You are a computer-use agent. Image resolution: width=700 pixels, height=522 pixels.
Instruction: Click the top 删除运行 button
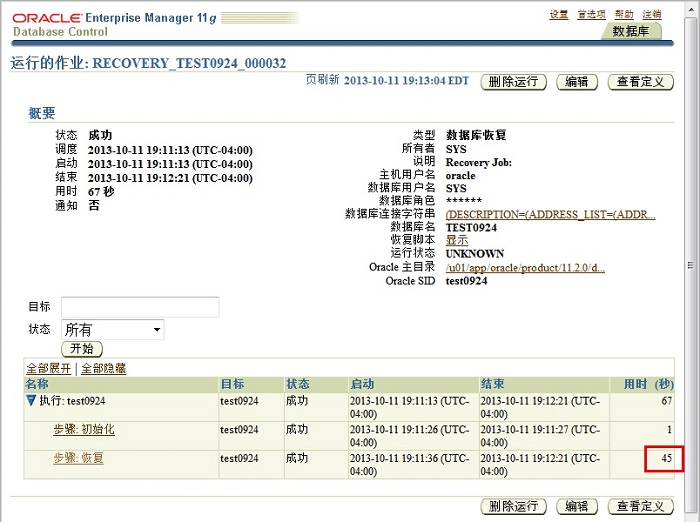click(514, 82)
